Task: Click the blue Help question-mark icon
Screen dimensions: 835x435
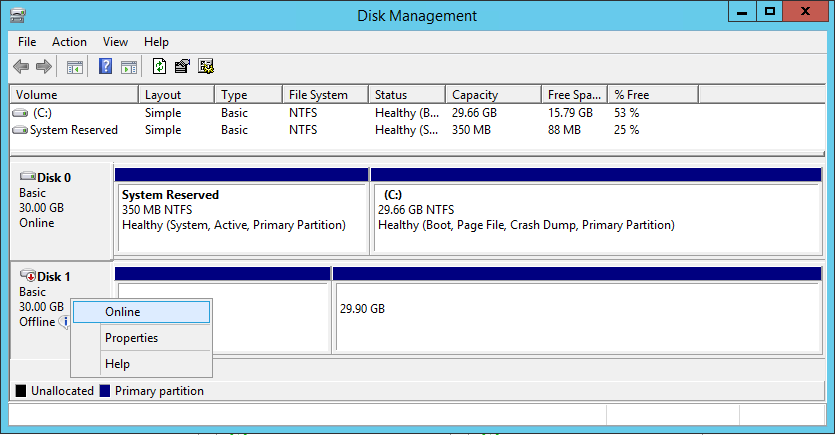Action: tap(105, 66)
